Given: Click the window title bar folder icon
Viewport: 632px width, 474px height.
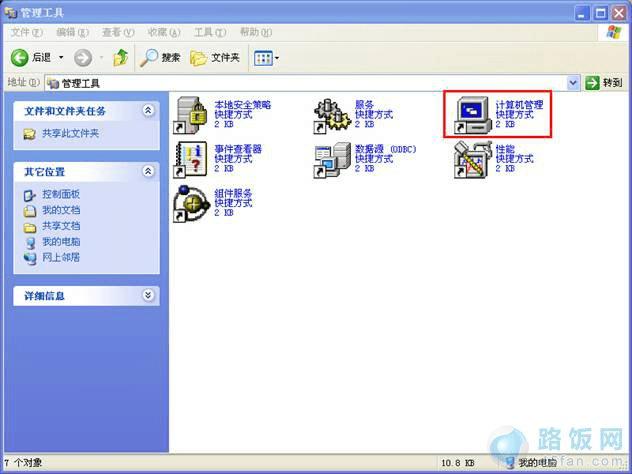Looking at the screenshot, I should pos(11,12).
